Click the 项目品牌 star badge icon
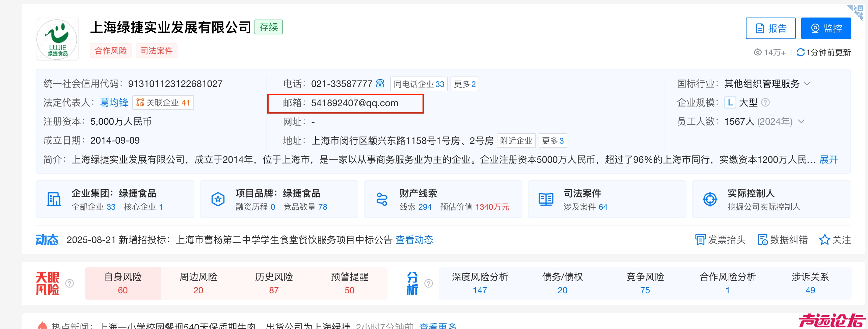The height and width of the screenshot is (329, 868). pos(218,199)
